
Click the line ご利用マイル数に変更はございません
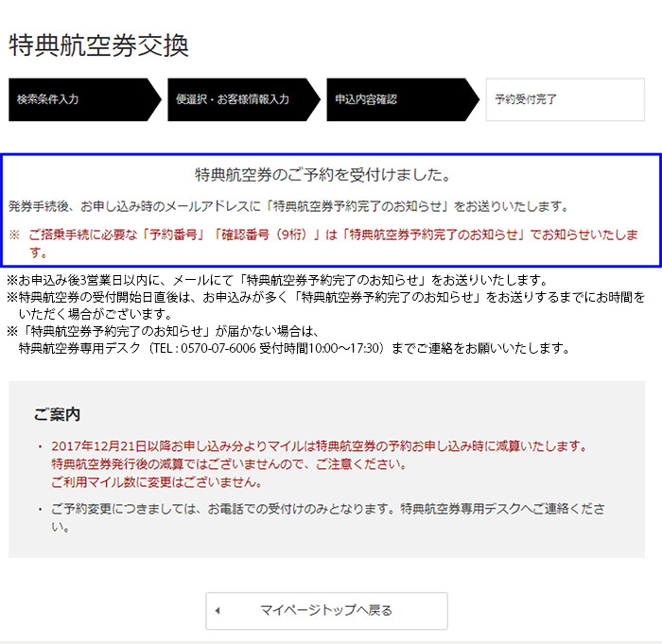156,482
